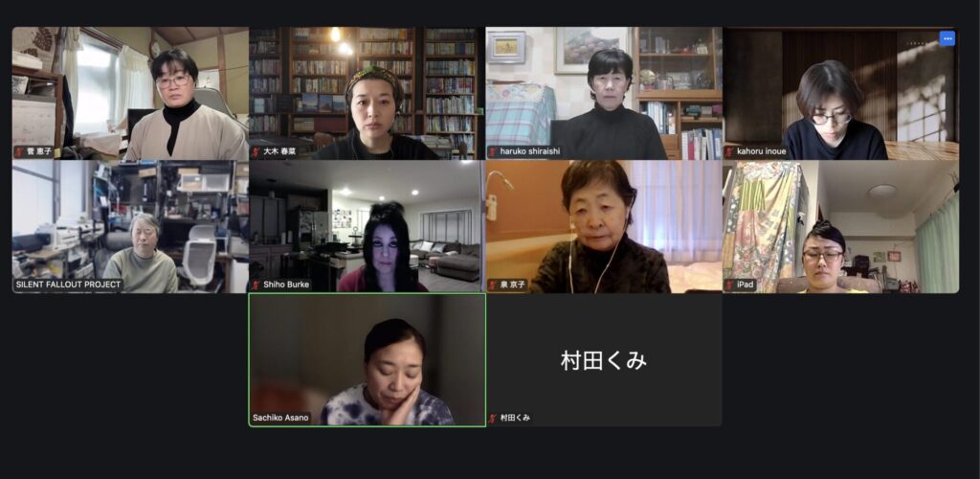Select Sachiko Asano's highlighted video tile
Image resolution: width=980 pixels, height=479 pixels.
click(367, 360)
